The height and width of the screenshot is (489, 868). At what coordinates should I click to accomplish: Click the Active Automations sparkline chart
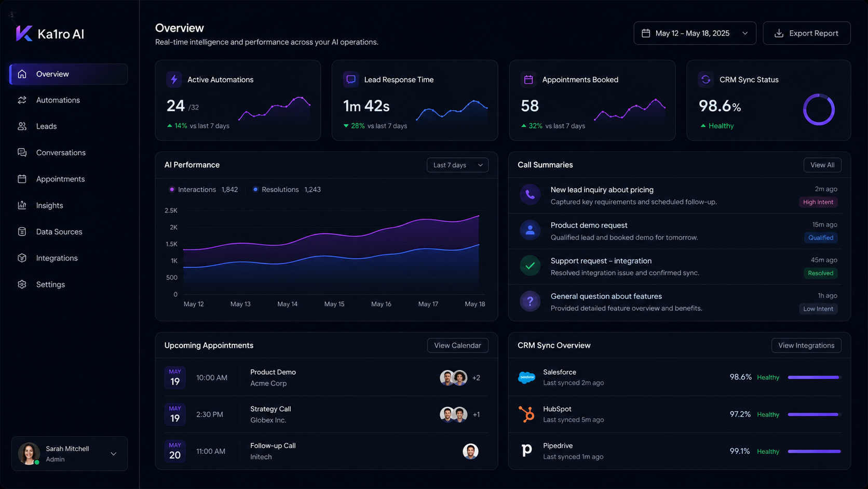(x=275, y=109)
